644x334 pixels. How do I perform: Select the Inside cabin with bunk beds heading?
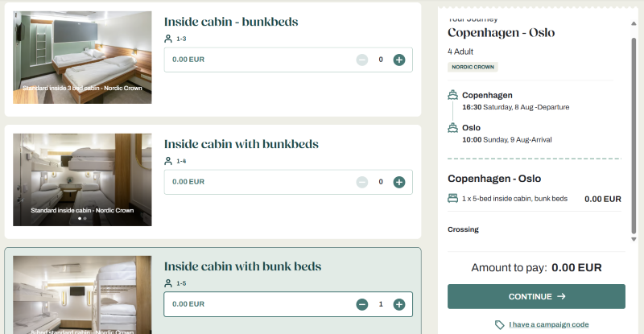click(242, 266)
